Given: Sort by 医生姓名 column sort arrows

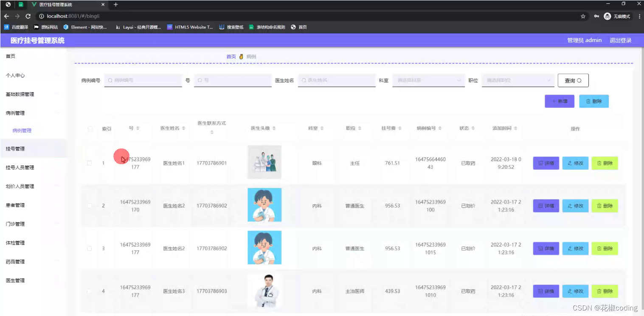Looking at the screenshot, I should [x=183, y=128].
